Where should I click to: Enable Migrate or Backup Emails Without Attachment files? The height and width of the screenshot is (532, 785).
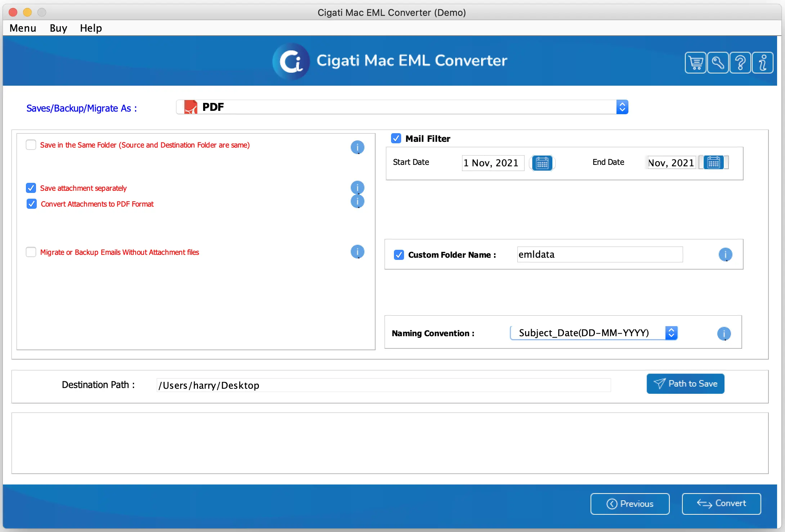31,252
